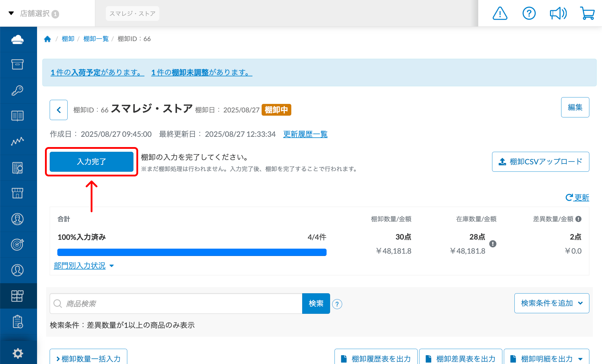Click the 入力完了 button
The width and height of the screenshot is (602, 364).
[x=92, y=162]
